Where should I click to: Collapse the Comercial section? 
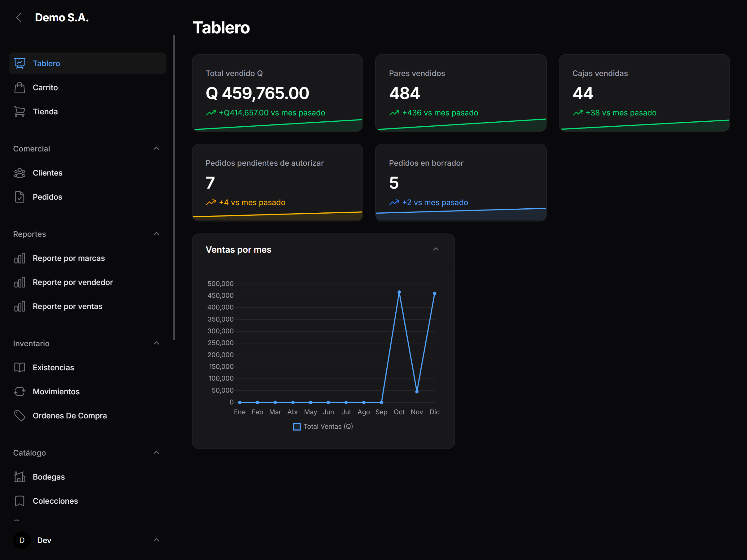click(156, 149)
